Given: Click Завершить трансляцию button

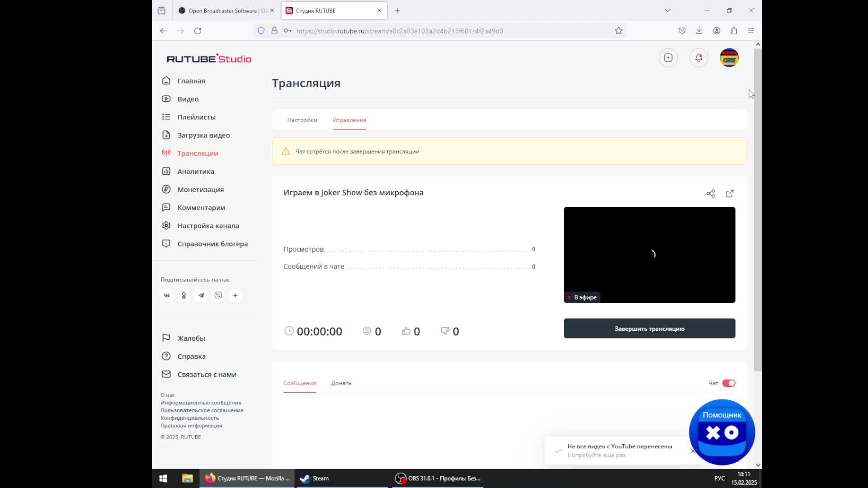Looking at the screenshot, I should 649,328.
